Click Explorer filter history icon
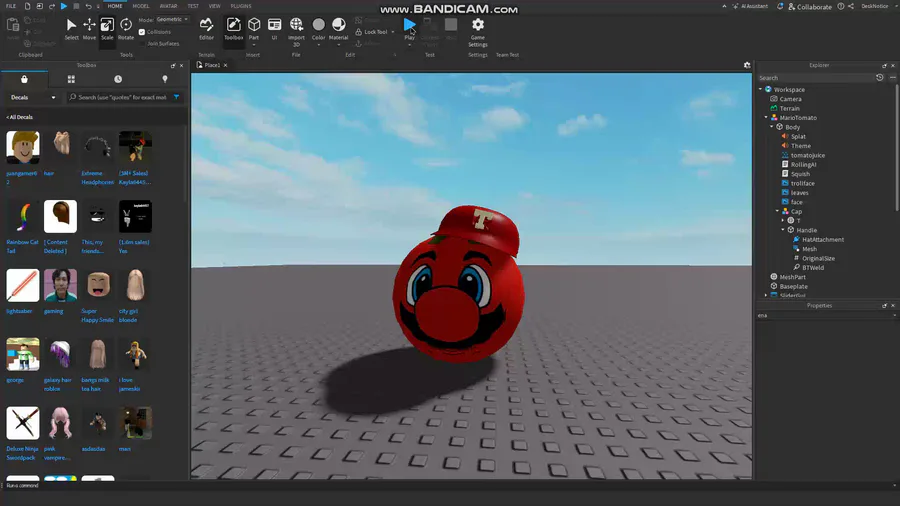The width and height of the screenshot is (900, 506). point(879,77)
